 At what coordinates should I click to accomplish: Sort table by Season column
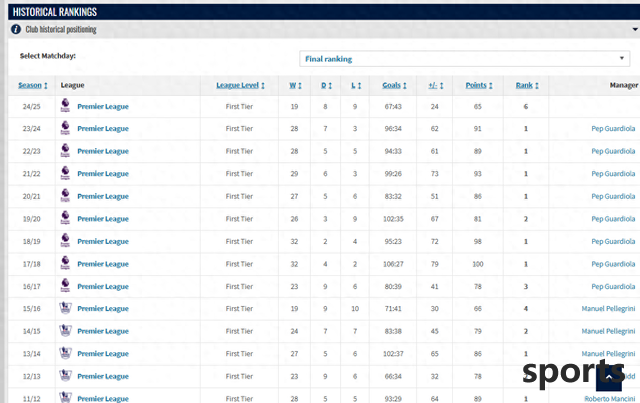[33, 85]
